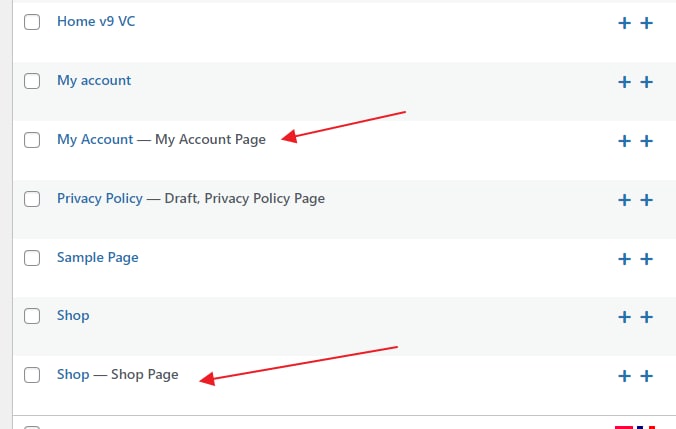Screen dimensions: 676x429
Task: Click the 'Shop Page' state label
Action: click(144, 375)
